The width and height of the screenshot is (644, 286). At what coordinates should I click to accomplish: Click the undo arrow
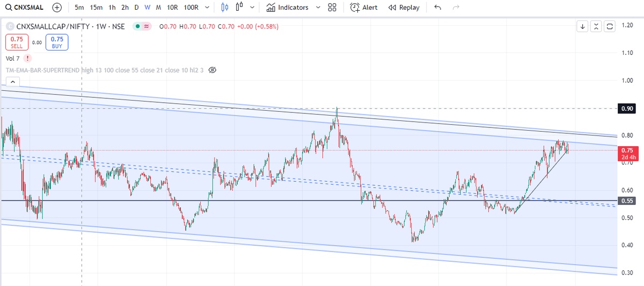coord(437,8)
